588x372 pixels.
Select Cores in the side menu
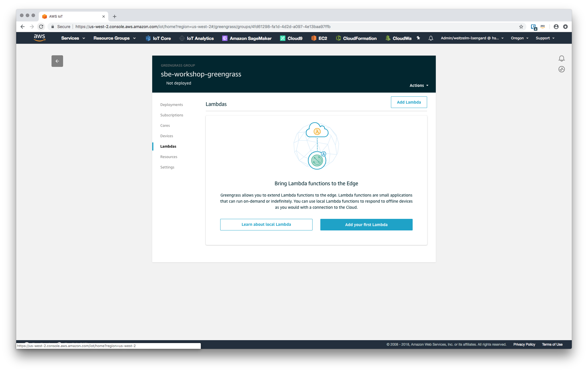tap(165, 126)
